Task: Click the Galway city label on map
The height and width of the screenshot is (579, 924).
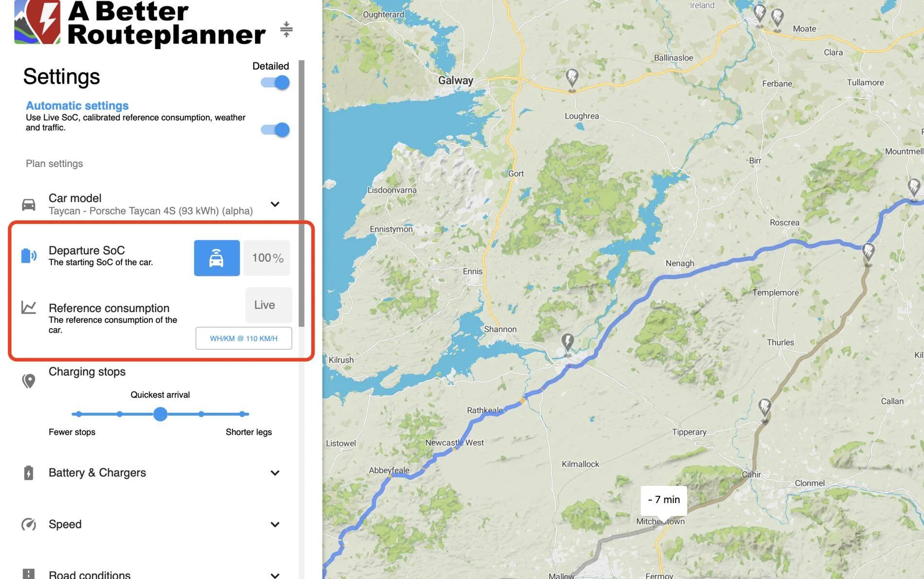Action: click(456, 81)
